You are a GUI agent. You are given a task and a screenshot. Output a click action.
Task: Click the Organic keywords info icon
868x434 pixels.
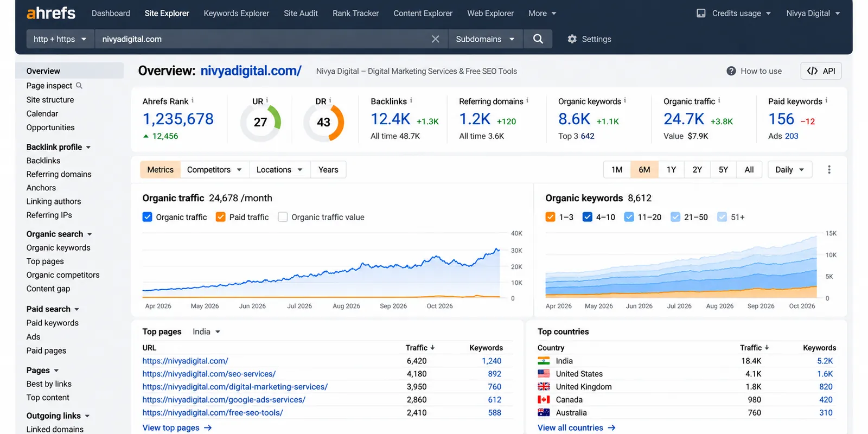pyautogui.click(x=625, y=100)
